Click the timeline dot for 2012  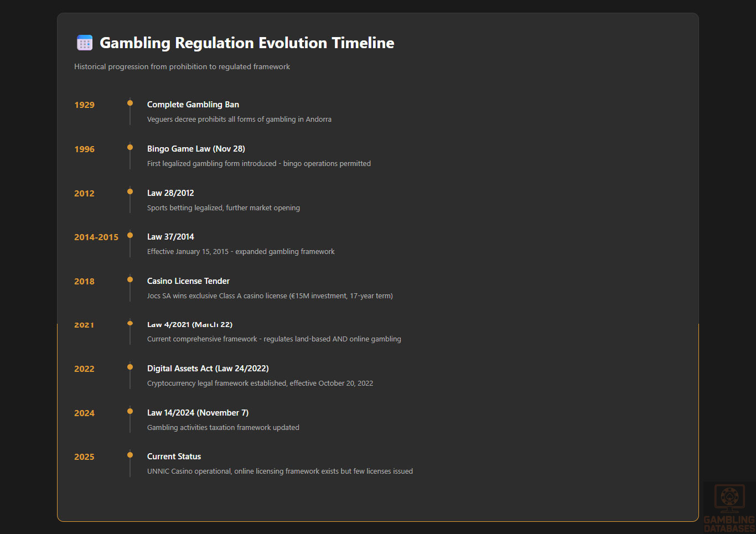point(130,191)
